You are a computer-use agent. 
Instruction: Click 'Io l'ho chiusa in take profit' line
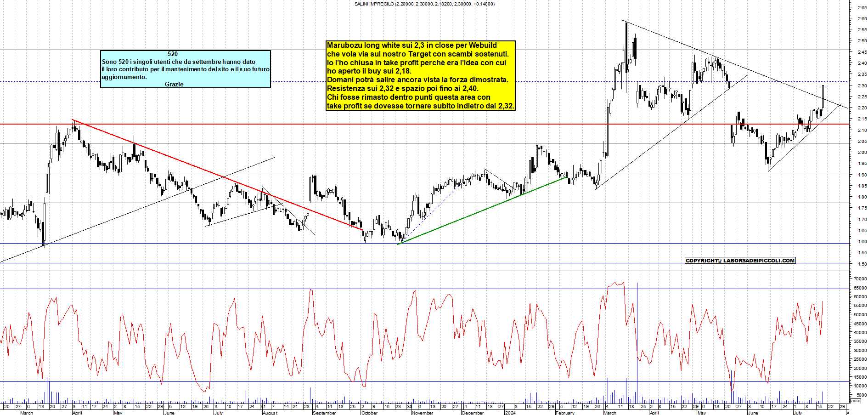click(417, 63)
